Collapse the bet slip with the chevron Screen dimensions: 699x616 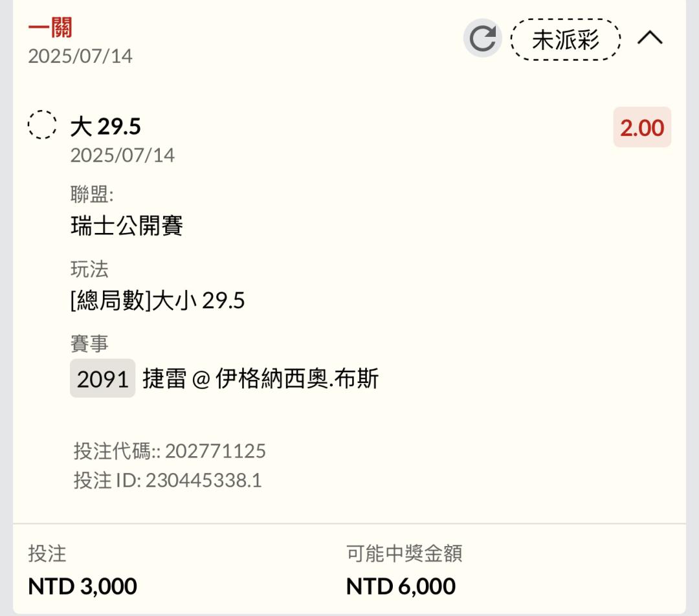point(650,38)
